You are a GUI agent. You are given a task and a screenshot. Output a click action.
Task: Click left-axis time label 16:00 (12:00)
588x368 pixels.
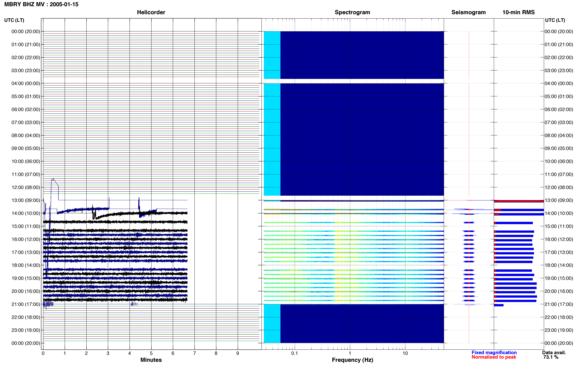26,239
